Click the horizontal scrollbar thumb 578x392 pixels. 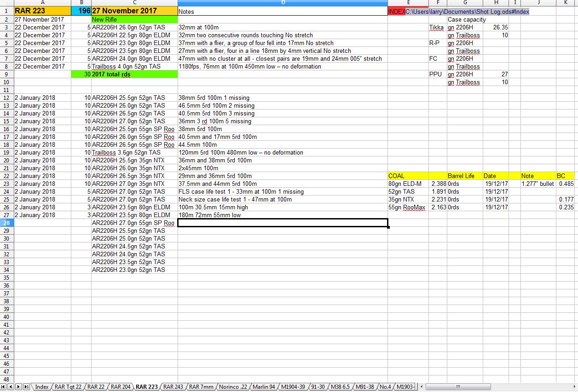458,386
